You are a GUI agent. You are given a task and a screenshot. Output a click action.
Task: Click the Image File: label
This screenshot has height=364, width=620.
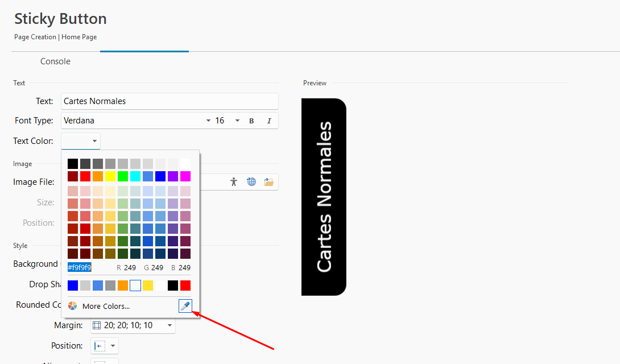pos(34,182)
